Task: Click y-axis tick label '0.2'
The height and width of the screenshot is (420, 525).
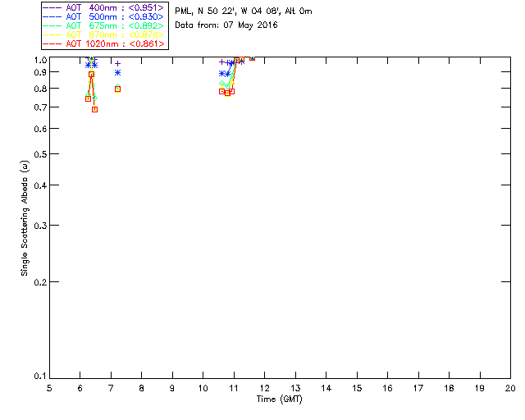Action: [x=40, y=282]
